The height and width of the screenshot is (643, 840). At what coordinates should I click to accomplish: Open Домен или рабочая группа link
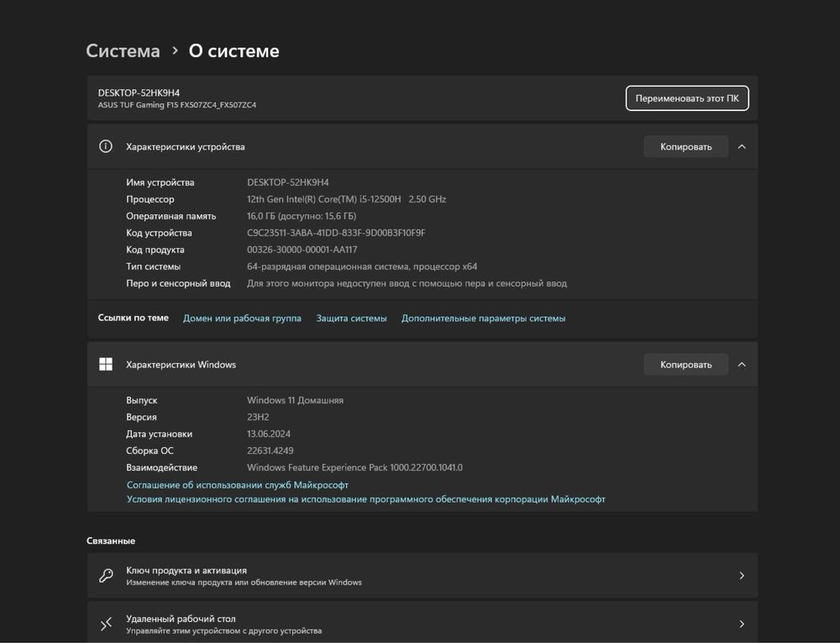coord(242,319)
